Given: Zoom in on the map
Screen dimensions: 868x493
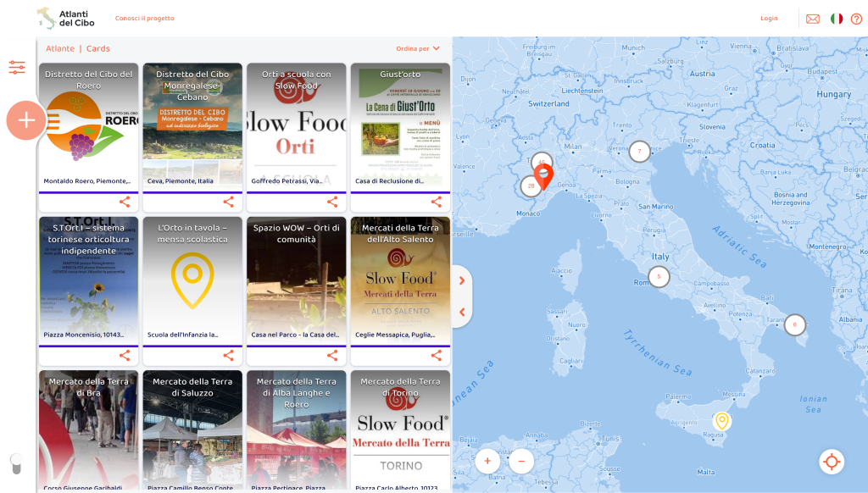Looking at the screenshot, I should 487,461.
